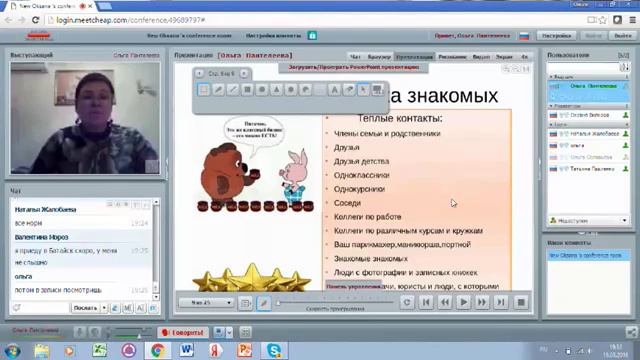Open the Настройки settings button
640x360 pixels.
pyautogui.click(x=556, y=36)
